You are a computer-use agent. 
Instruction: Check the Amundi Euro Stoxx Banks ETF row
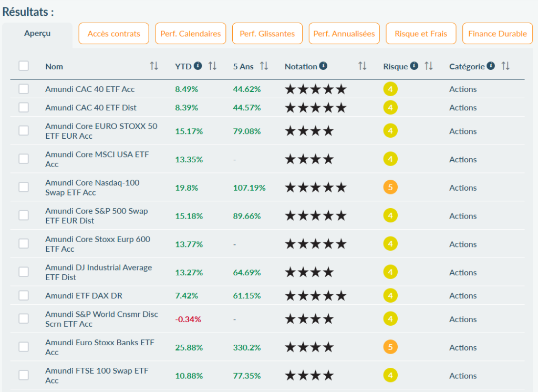click(x=24, y=347)
